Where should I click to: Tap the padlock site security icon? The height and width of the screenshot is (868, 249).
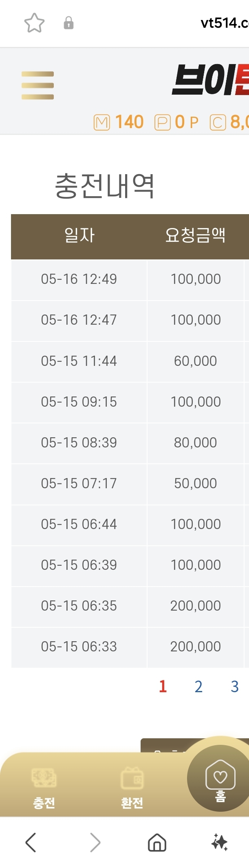[68, 23]
